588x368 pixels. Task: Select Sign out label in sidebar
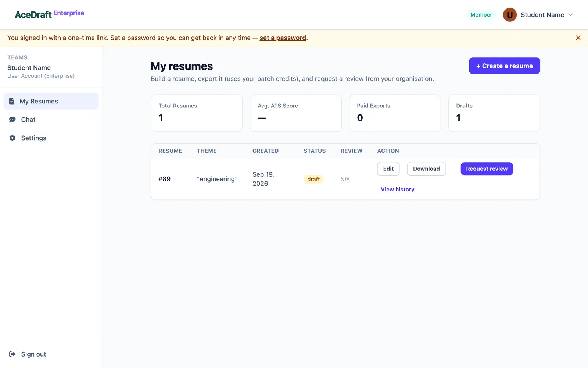33,354
